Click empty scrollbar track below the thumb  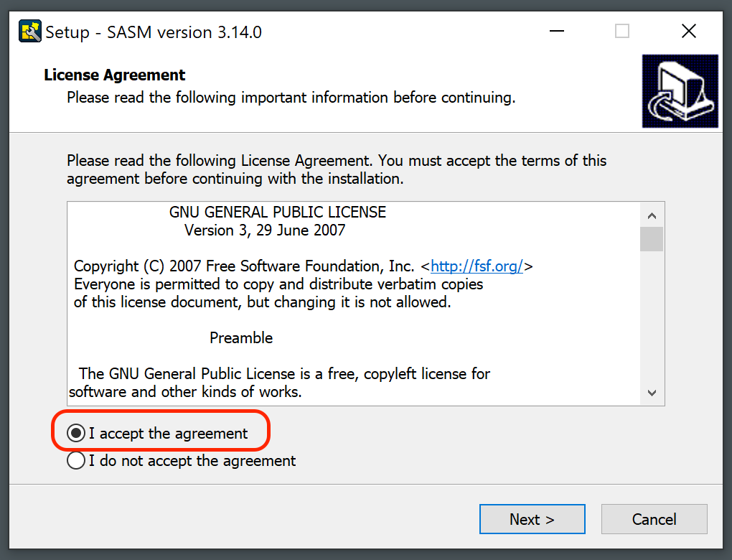652,323
